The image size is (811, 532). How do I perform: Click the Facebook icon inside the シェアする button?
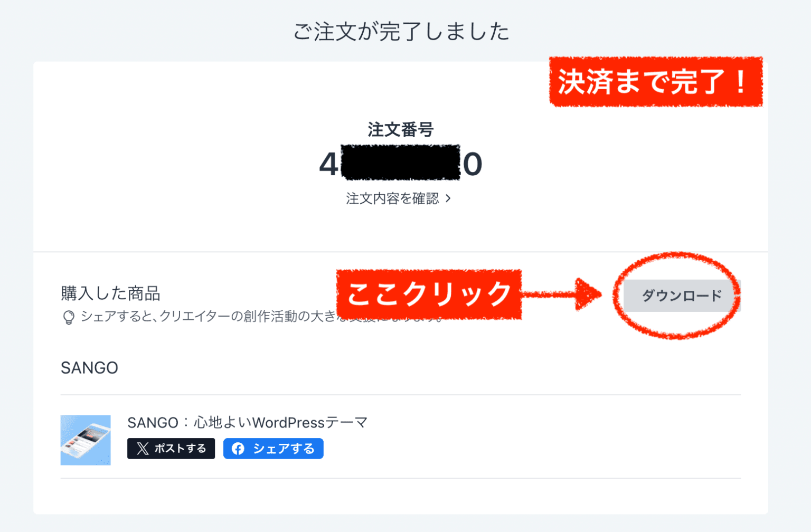click(x=238, y=449)
